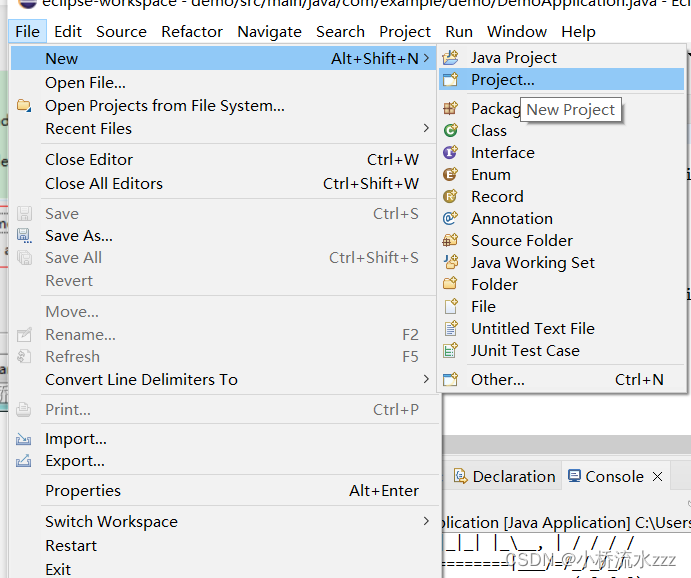The height and width of the screenshot is (578, 691).
Task: Open the Help menu
Action: (578, 32)
